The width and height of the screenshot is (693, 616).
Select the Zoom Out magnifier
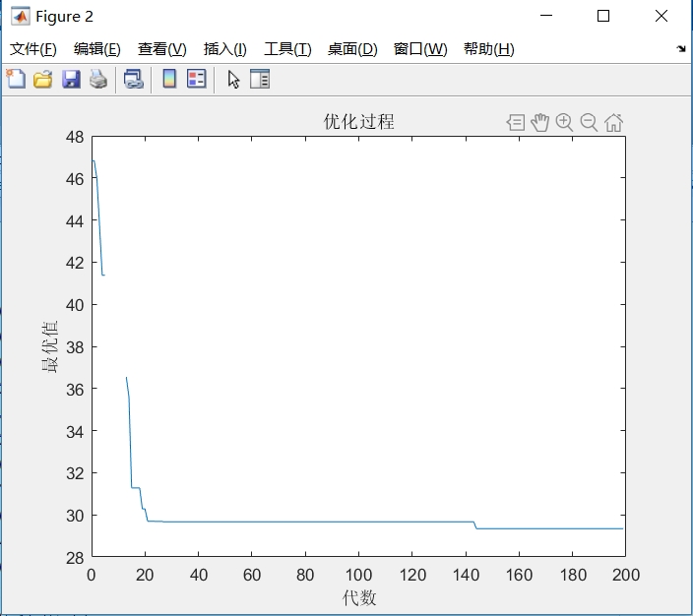[x=589, y=122]
